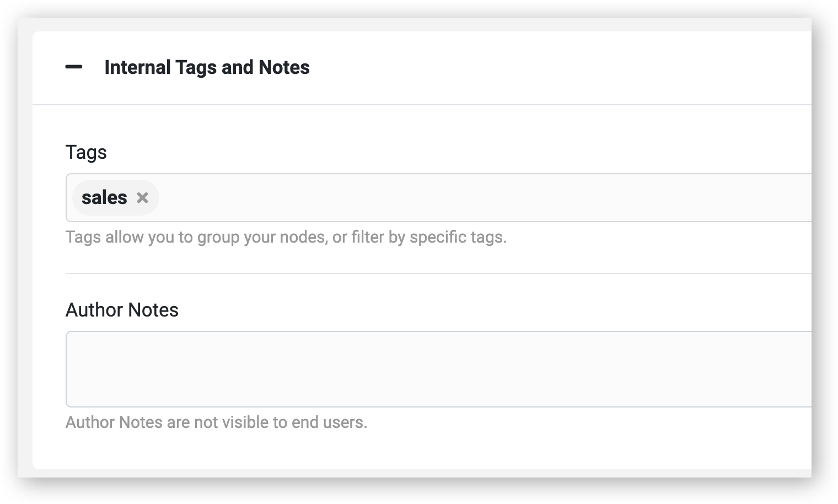Click the note that Author Notes are not visible
This screenshot has height=504, width=838.
click(216, 422)
